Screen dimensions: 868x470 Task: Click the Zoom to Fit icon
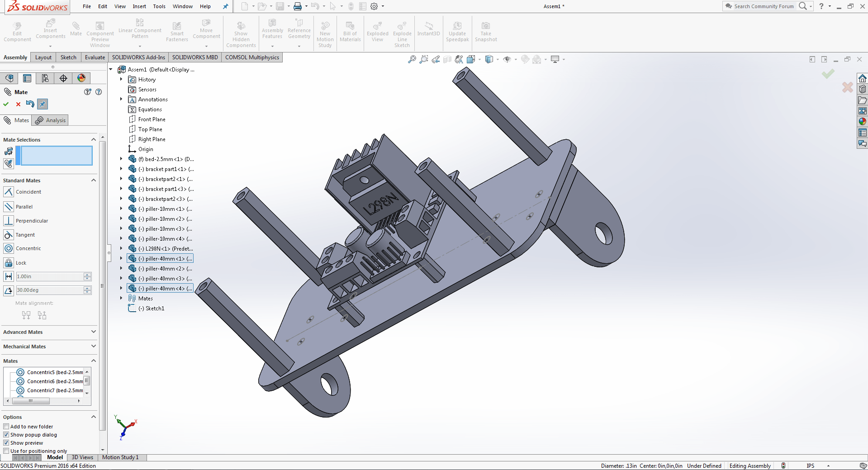click(412, 59)
